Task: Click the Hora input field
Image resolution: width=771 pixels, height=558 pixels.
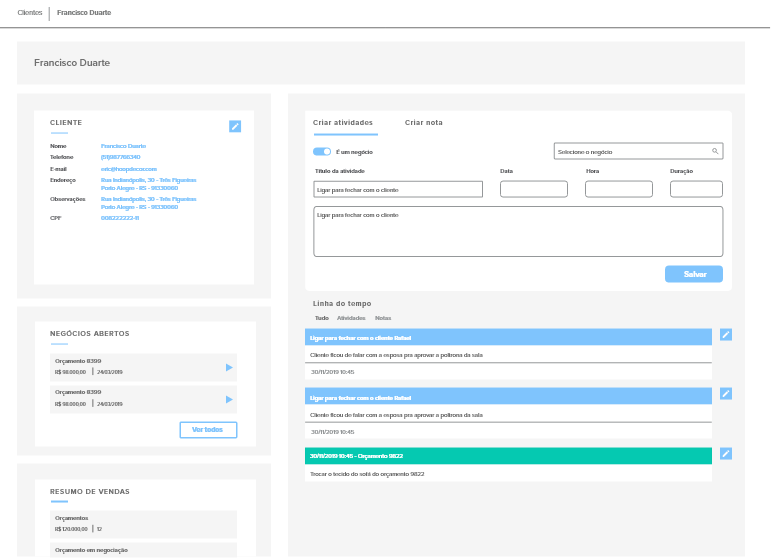Action: [618, 189]
